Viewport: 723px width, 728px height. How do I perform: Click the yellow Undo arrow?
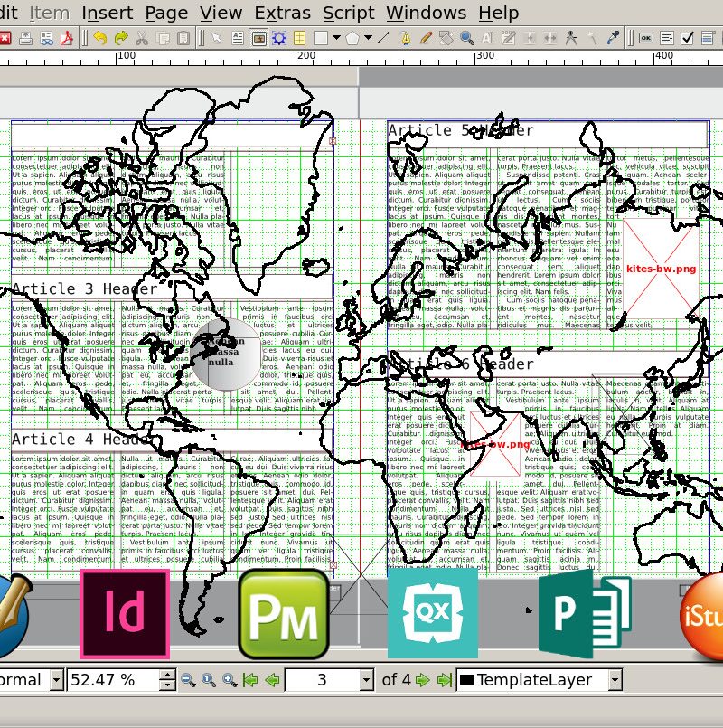click(x=99, y=38)
